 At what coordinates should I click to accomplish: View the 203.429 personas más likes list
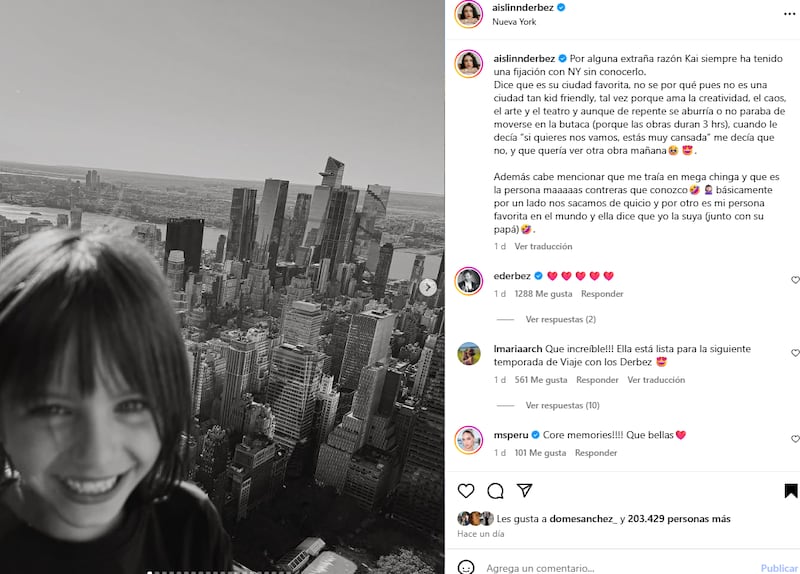679,519
